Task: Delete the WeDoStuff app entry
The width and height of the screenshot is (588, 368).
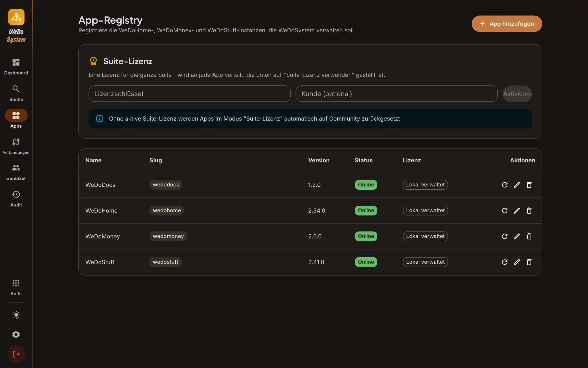Action: tap(529, 262)
